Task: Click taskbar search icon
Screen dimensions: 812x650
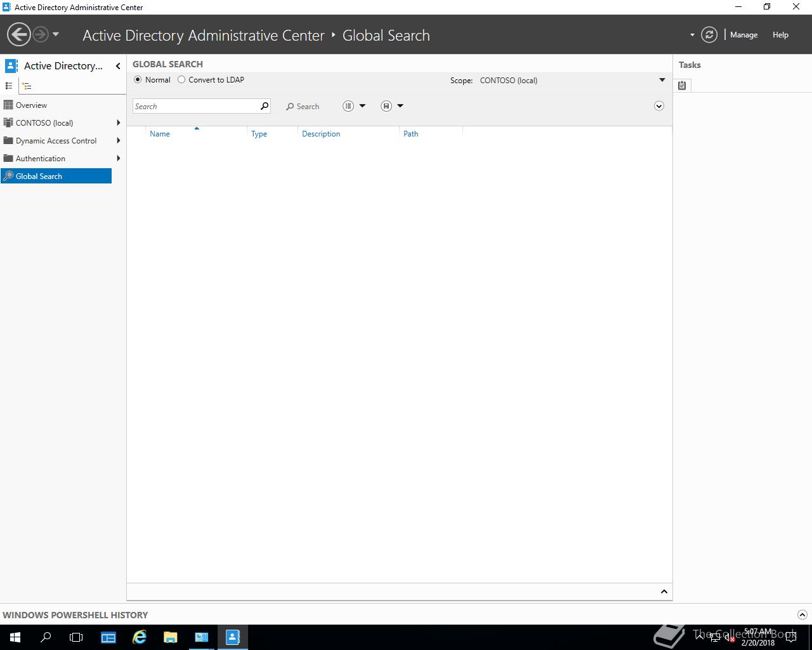Action: pos(46,637)
